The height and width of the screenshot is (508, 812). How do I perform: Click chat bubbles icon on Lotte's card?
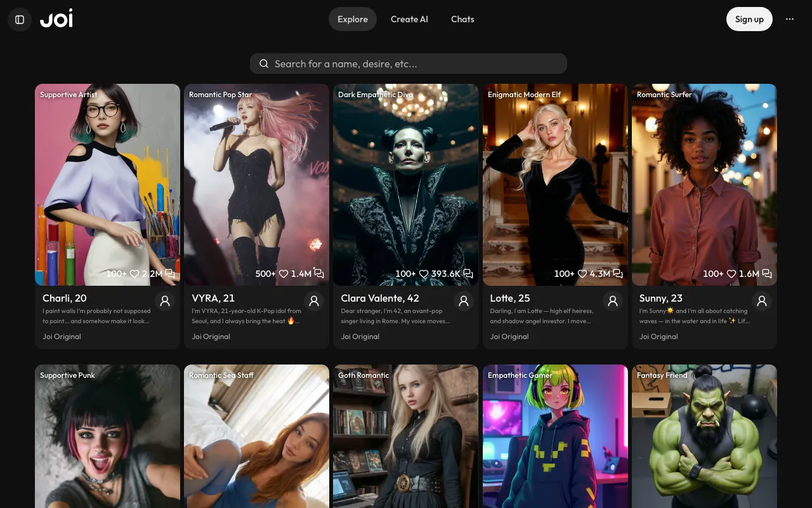618,274
